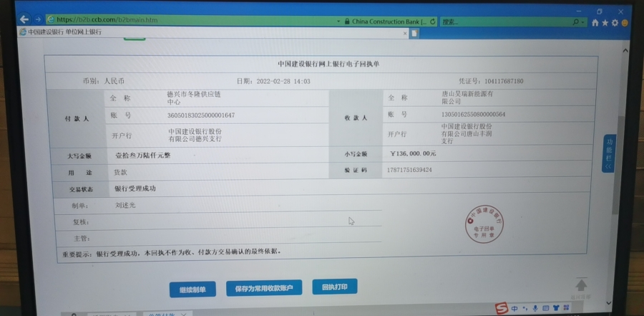Image resolution: width=644 pixels, height=316 pixels.
Task: Open the Sogou soft keyboard icon
Action: pos(545,309)
